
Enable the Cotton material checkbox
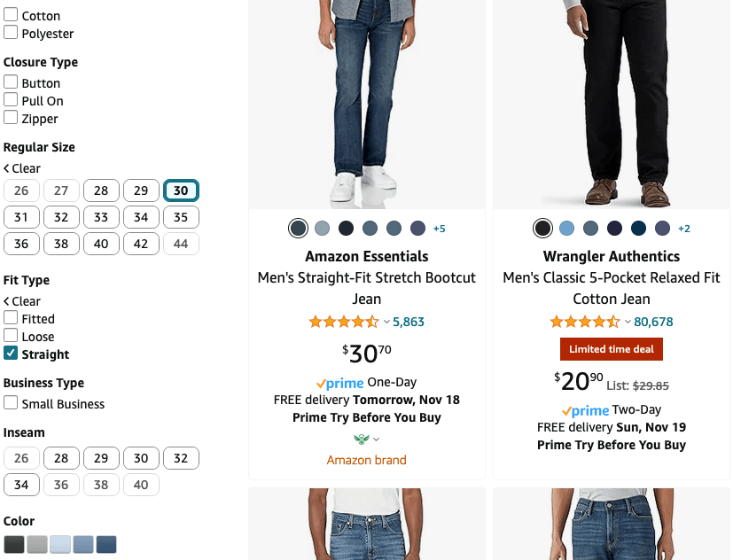pos(11,15)
